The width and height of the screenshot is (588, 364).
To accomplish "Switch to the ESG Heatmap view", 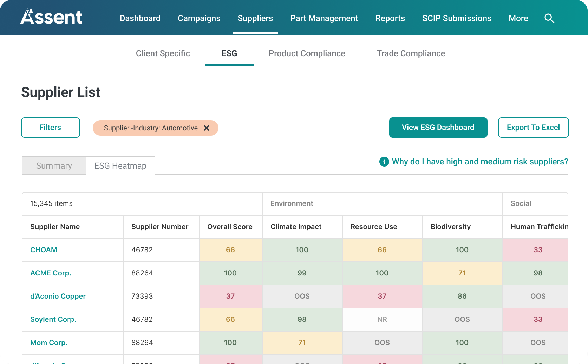I will point(120,165).
